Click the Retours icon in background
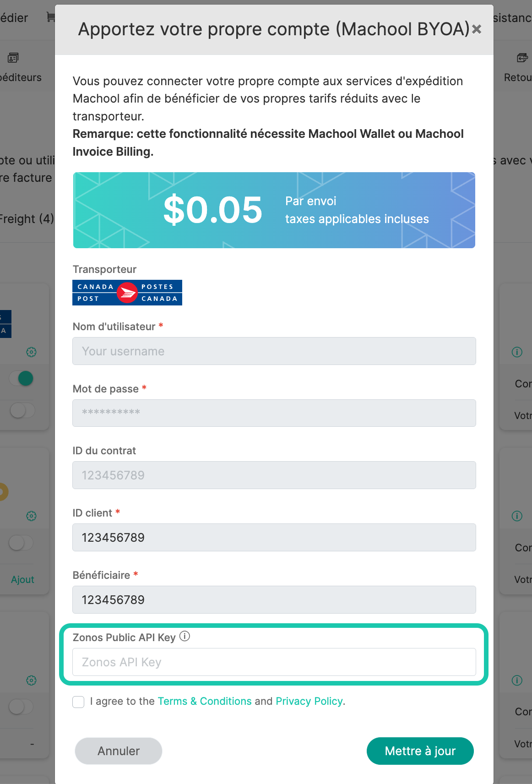This screenshot has height=784, width=532. 522,58
